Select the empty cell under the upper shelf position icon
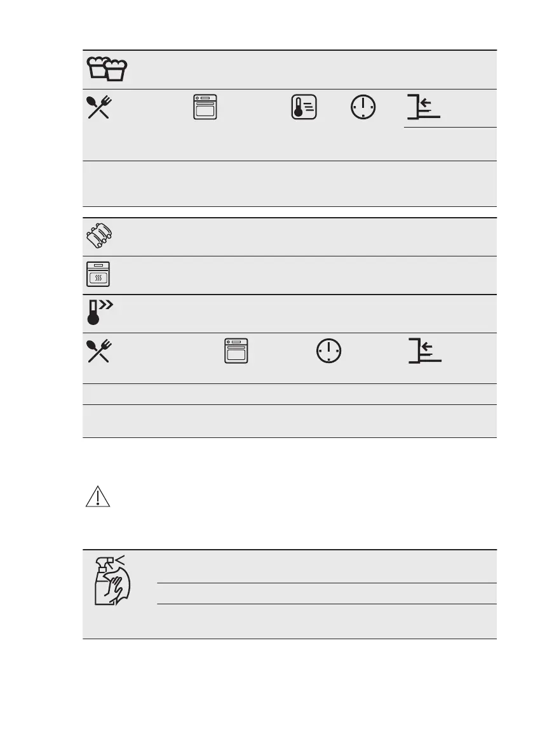 click(450, 144)
